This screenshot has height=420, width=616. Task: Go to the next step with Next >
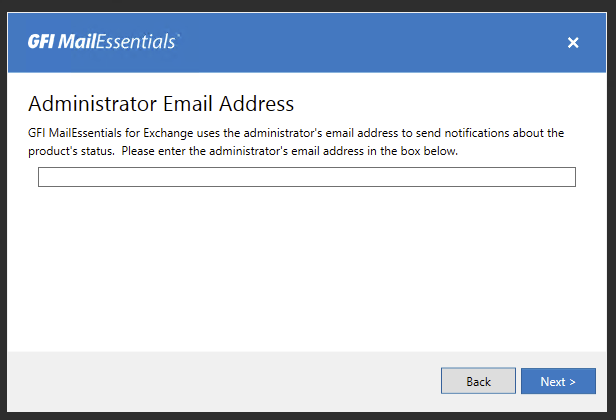click(558, 381)
